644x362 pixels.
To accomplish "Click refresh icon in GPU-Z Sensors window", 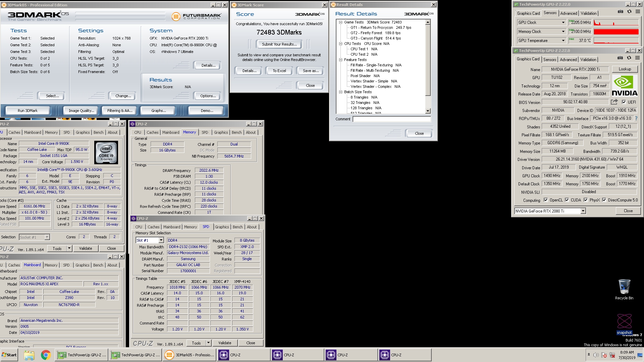I will (x=629, y=12).
